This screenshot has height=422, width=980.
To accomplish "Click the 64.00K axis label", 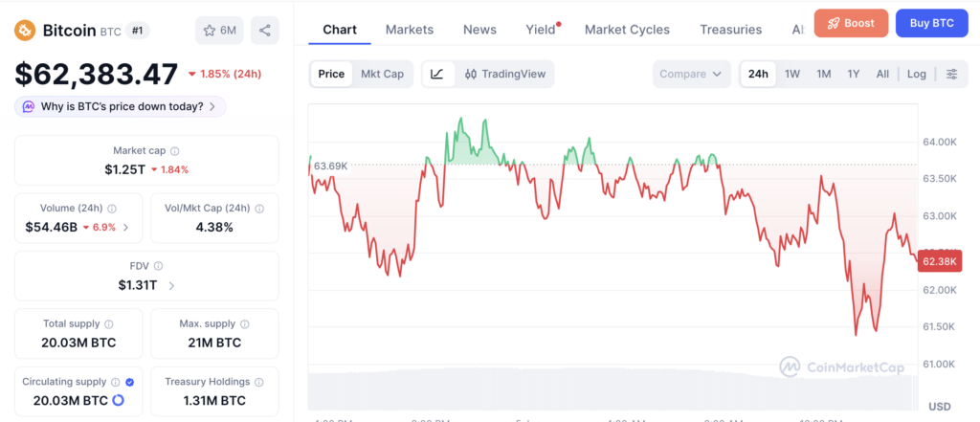I will pos(940,142).
